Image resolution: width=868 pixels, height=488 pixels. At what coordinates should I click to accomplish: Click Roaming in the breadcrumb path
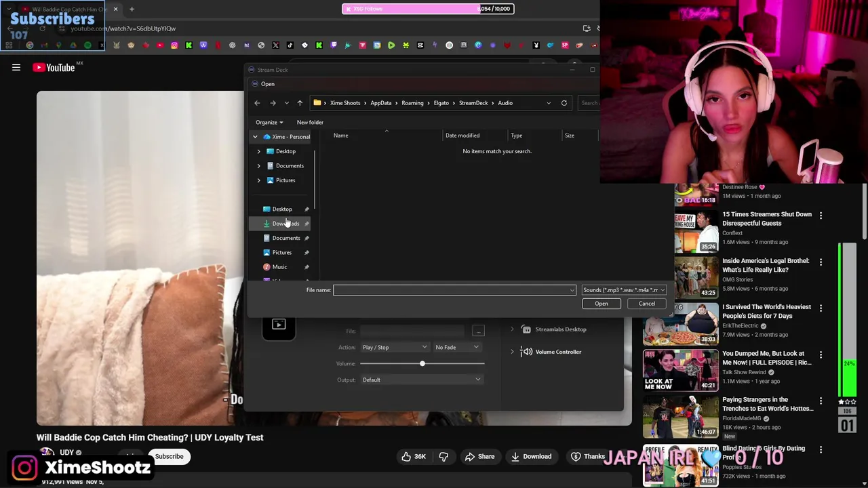click(x=412, y=103)
